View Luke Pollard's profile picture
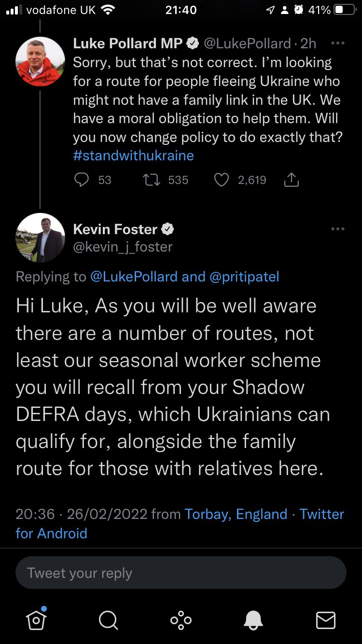Screen dimensions: 362x644 [40, 61]
